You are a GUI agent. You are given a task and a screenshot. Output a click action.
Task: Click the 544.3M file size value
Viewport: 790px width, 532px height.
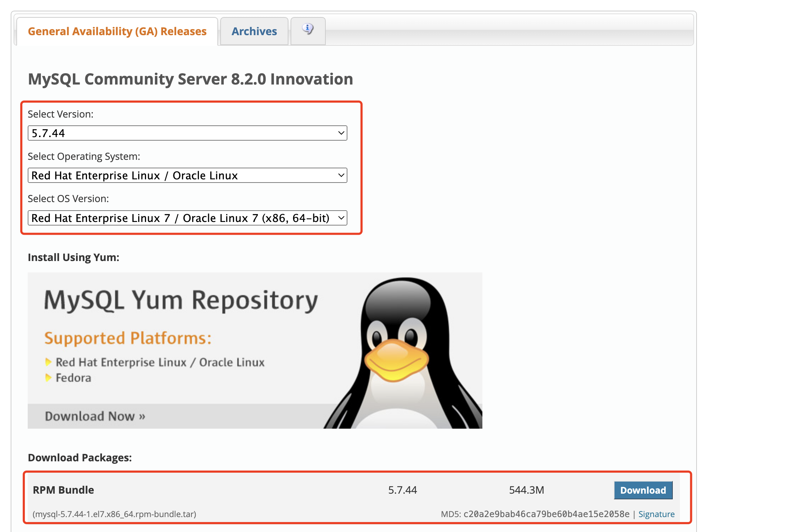(x=526, y=490)
